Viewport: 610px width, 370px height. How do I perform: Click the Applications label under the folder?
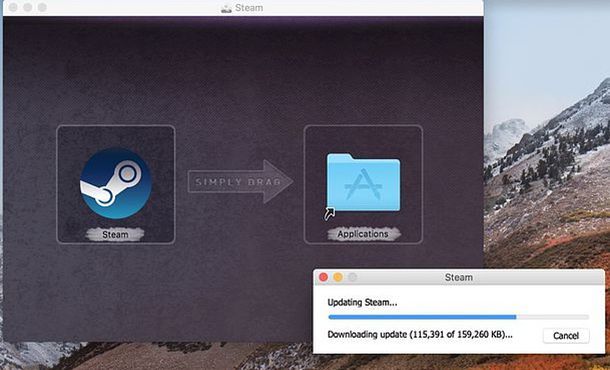click(x=363, y=234)
